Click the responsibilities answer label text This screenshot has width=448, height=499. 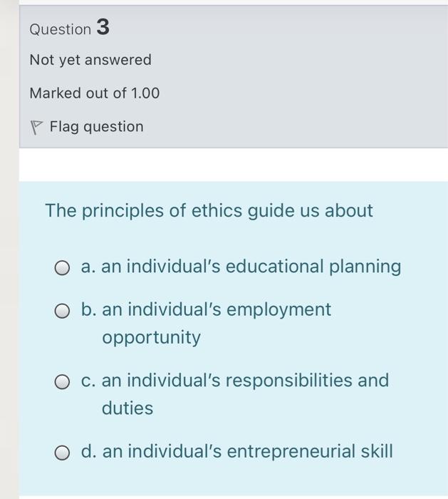[245, 380]
